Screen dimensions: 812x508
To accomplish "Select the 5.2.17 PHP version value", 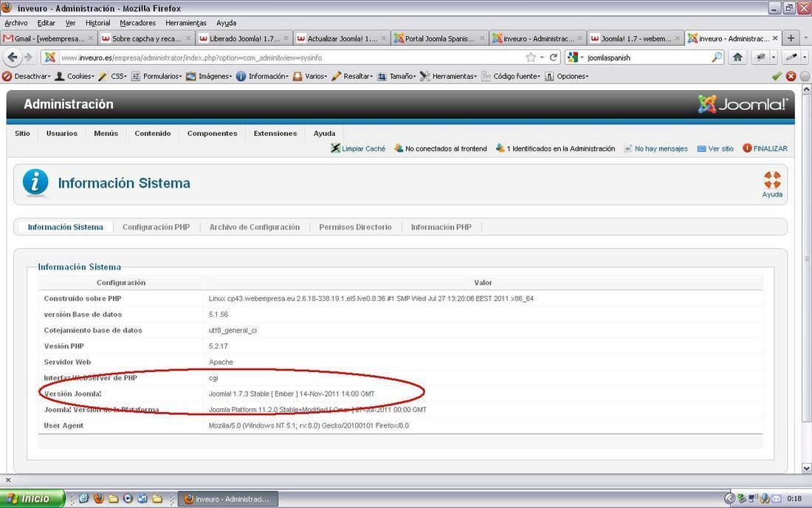I will click(218, 346).
